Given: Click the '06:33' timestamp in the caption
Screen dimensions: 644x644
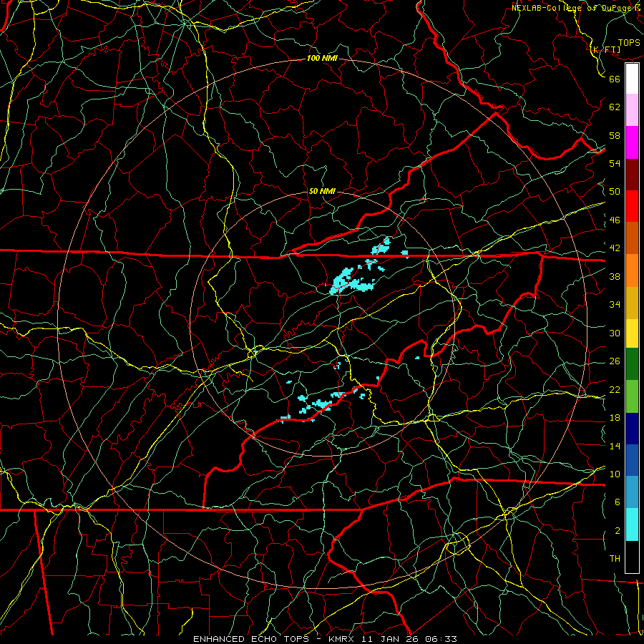Looking at the screenshot, I should tap(441, 639).
